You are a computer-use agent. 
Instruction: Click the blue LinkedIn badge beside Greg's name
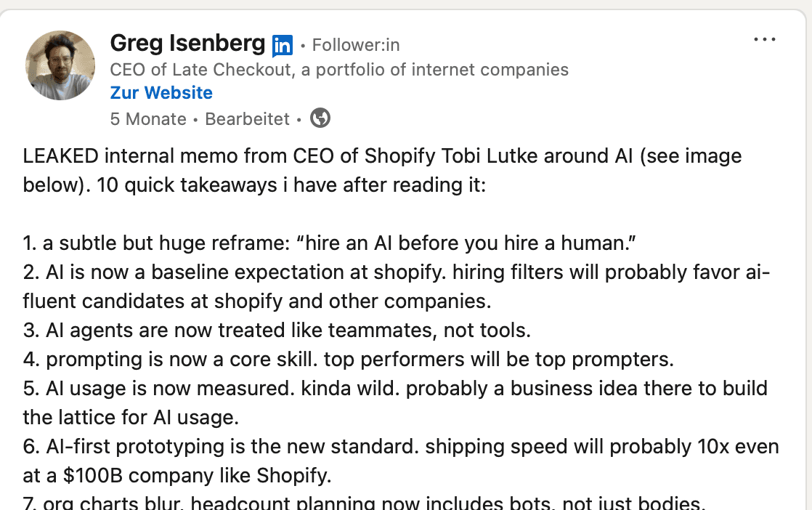pos(283,44)
